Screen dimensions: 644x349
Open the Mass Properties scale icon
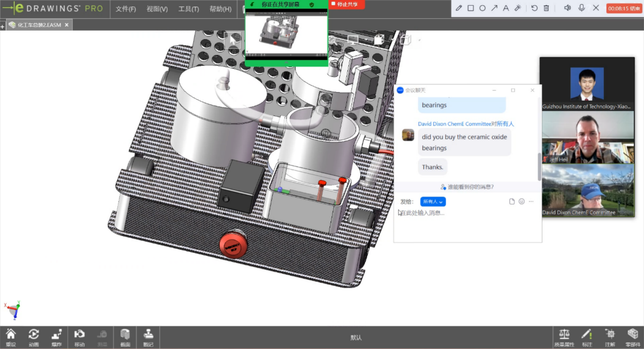coord(564,337)
